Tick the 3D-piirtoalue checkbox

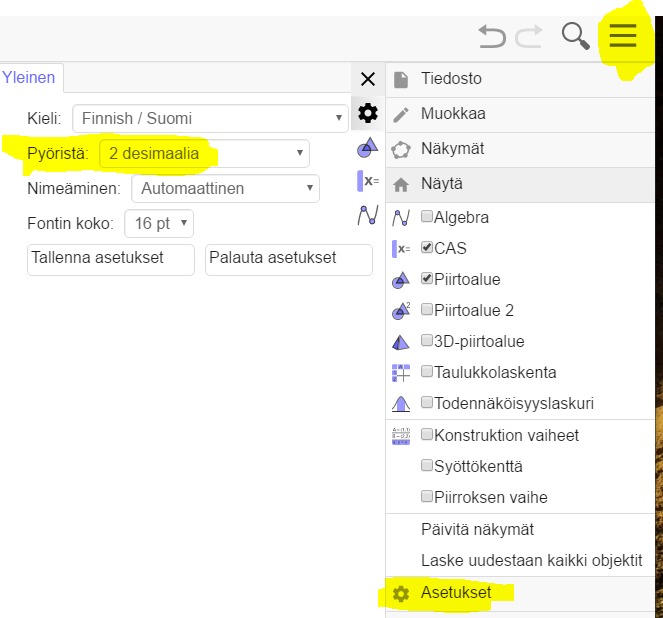[427, 340]
